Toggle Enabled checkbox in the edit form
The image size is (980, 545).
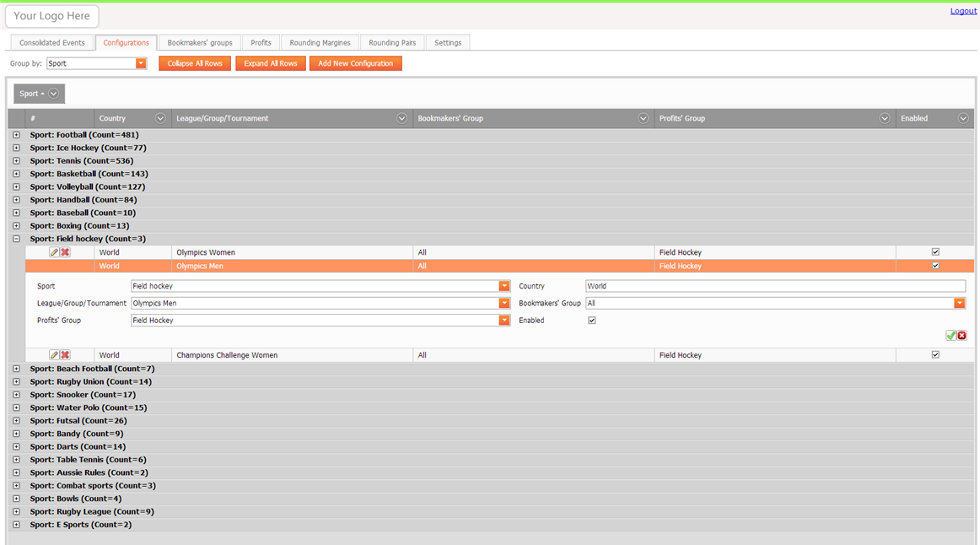[x=592, y=321]
